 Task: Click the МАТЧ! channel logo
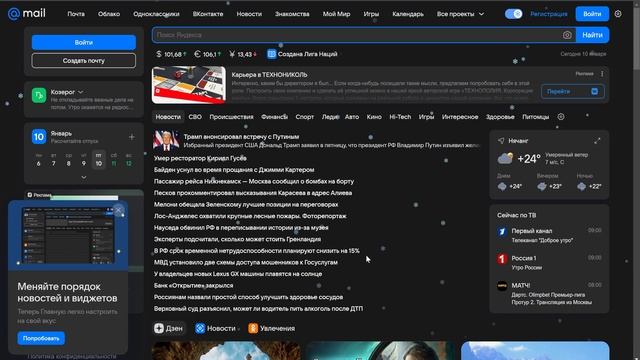(502, 286)
